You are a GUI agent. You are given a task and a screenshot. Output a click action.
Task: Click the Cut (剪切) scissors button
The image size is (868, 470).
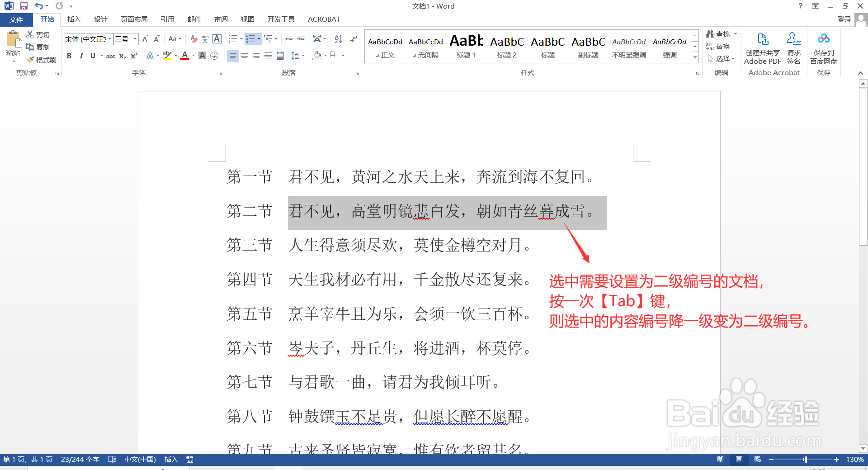coord(38,35)
